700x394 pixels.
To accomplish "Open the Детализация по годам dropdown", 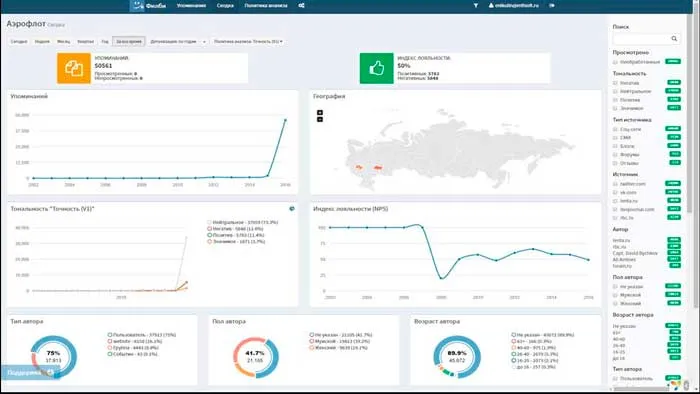I will click(178, 41).
